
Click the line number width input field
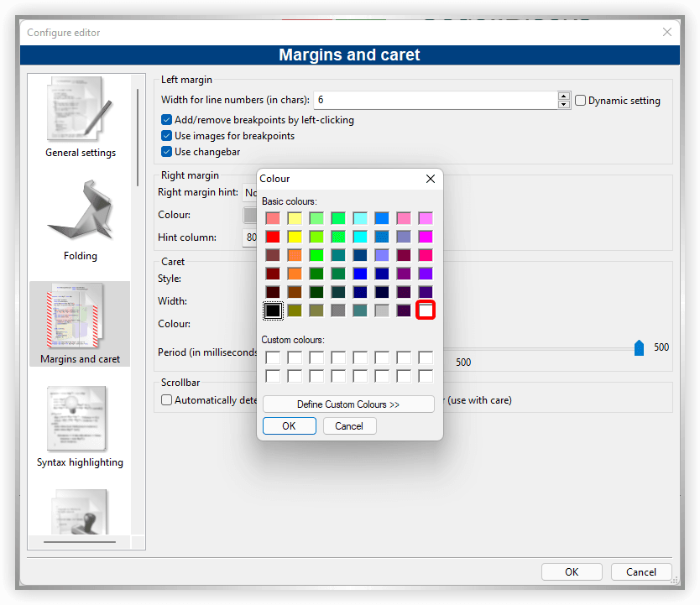tap(420, 99)
